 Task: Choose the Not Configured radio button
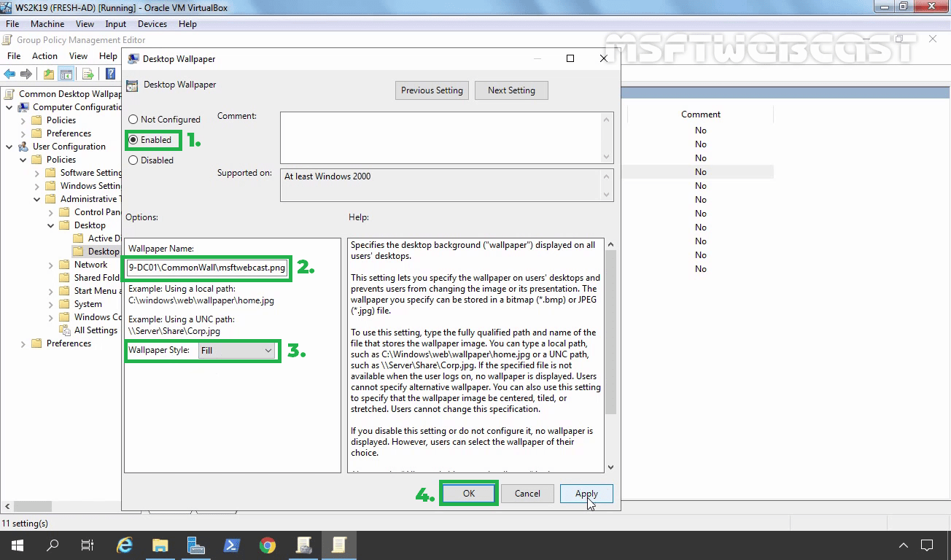point(133,119)
